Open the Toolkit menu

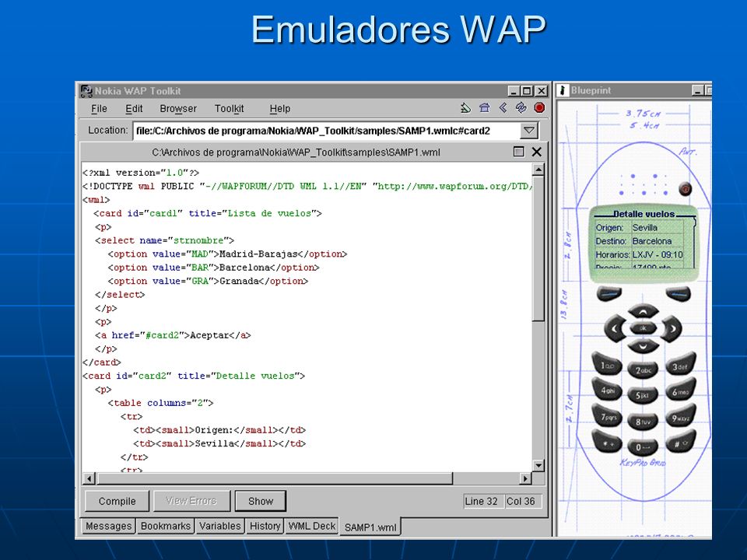229,109
